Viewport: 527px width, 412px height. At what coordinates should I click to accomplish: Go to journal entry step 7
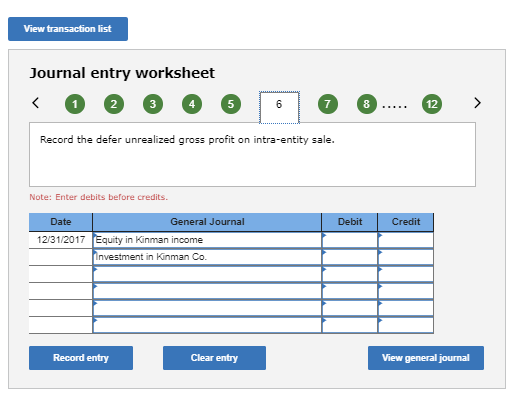pos(328,104)
